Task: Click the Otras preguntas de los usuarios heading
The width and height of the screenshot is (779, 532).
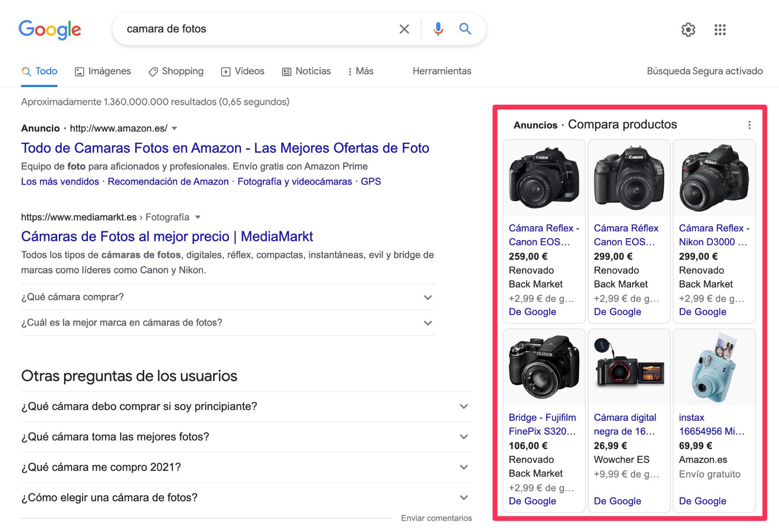Action: click(129, 376)
